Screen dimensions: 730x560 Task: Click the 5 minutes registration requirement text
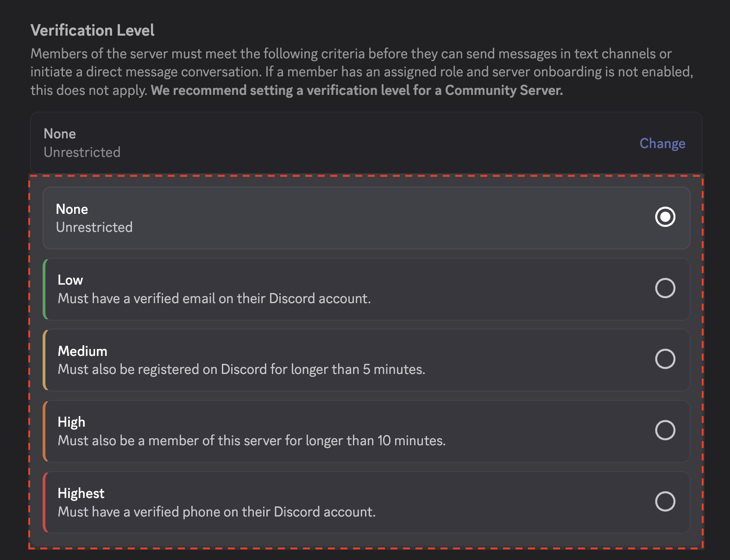click(x=241, y=369)
